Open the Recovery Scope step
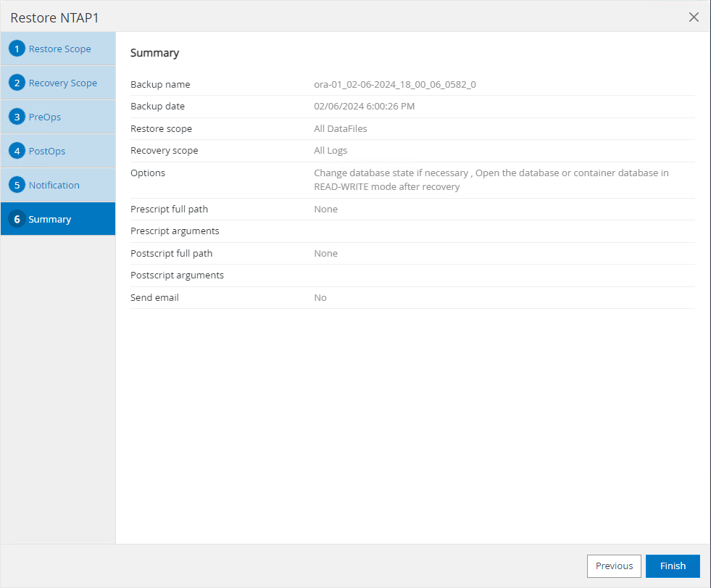The width and height of the screenshot is (711, 588). [62, 83]
